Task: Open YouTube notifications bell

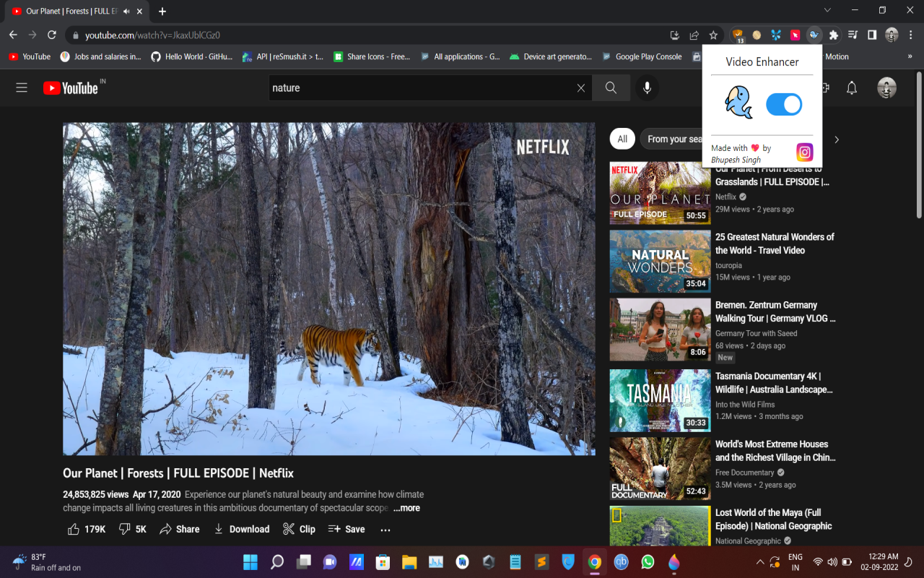Action: pos(852,87)
